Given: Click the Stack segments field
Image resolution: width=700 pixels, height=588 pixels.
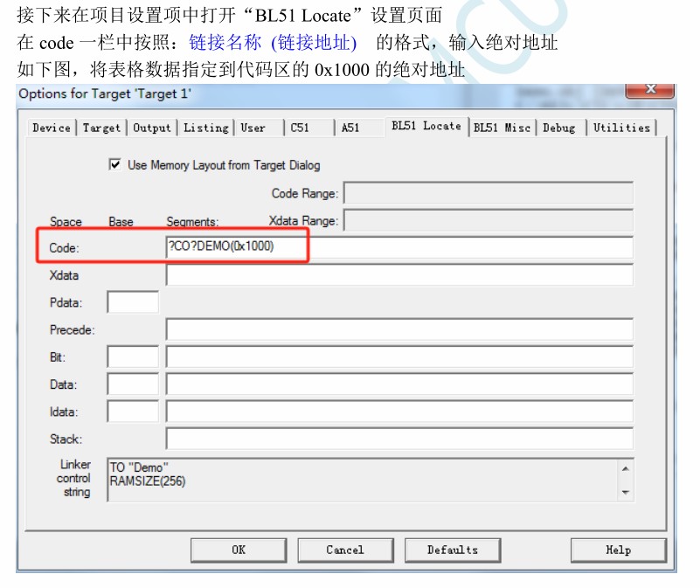Looking at the screenshot, I should [x=399, y=439].
